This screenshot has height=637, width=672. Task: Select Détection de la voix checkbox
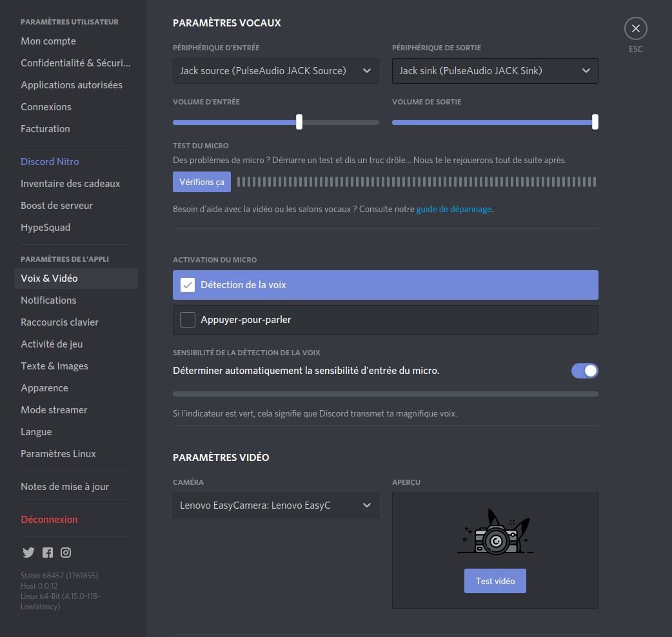click(x=188, y=285)
